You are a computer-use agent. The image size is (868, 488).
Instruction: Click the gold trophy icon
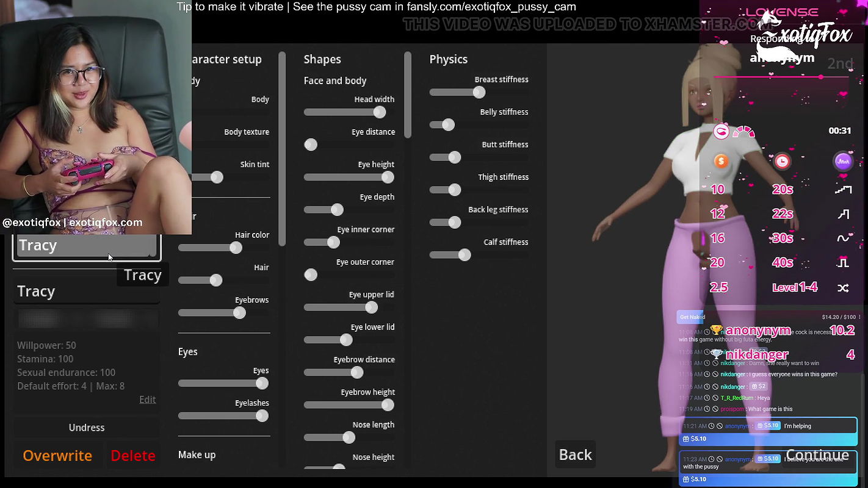(717, 331)
